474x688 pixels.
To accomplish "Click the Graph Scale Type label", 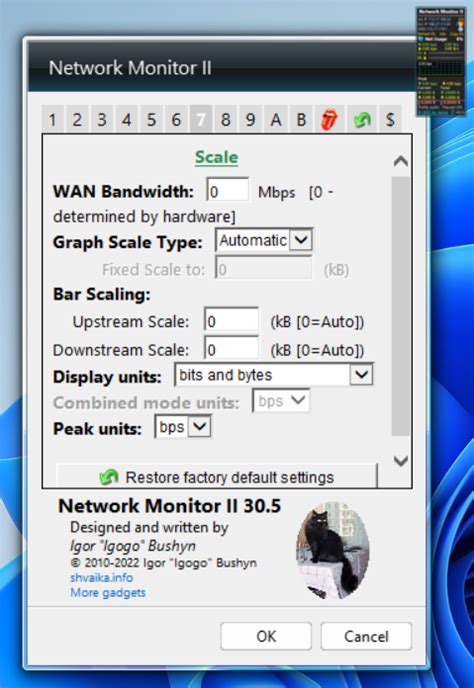I will (x=127, y=242).
